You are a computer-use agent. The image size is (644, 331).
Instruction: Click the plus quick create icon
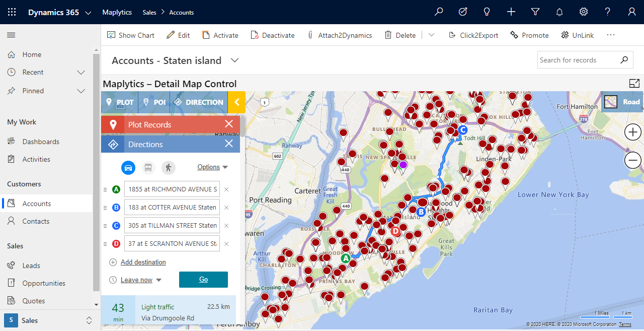click(x=511, y=12)
